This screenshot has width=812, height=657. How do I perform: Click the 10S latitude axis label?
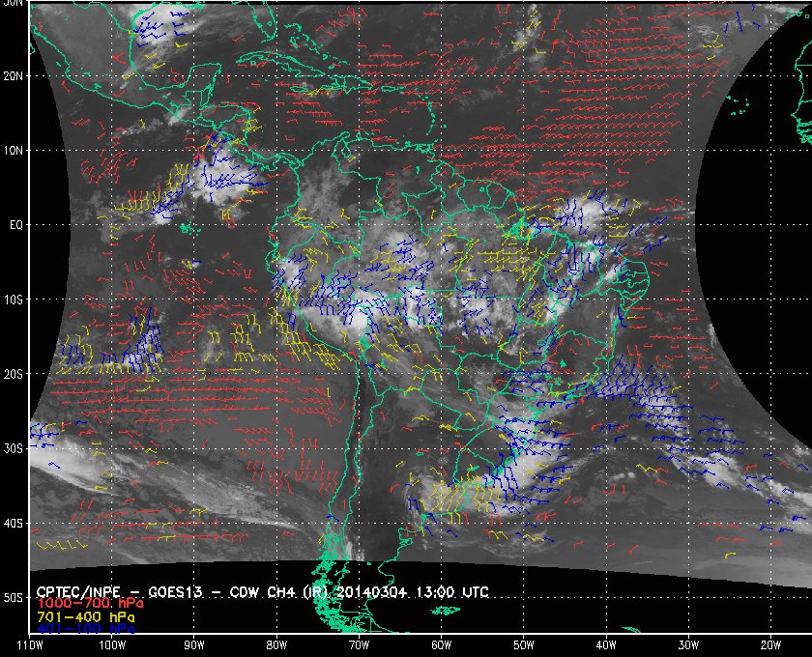pos(14,300)
